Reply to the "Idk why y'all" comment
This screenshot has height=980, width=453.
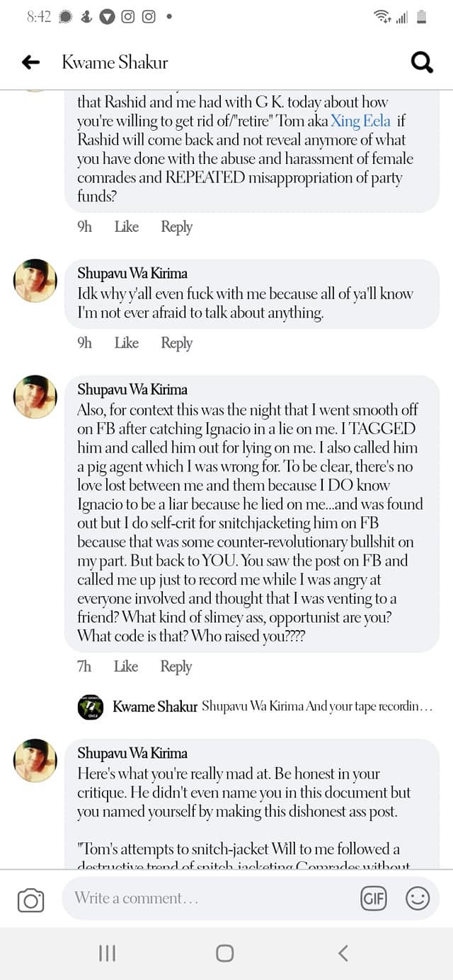pos(176,343)
